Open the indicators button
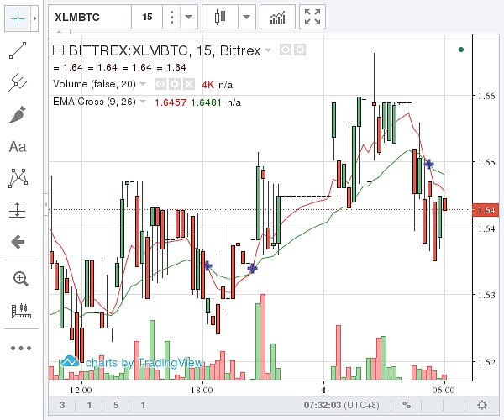The width and height of the screenshot is (504, 420). [277, 17]
